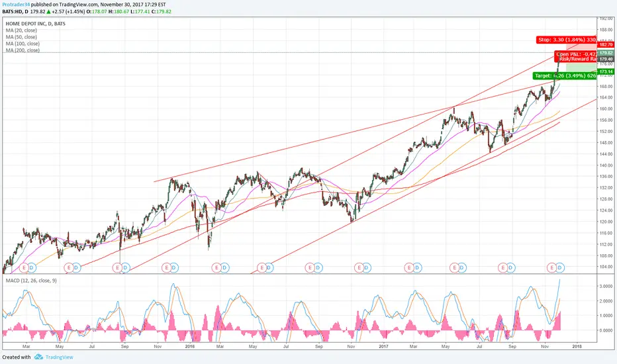Click the 2016 label on the time axis

click(189, 347)
